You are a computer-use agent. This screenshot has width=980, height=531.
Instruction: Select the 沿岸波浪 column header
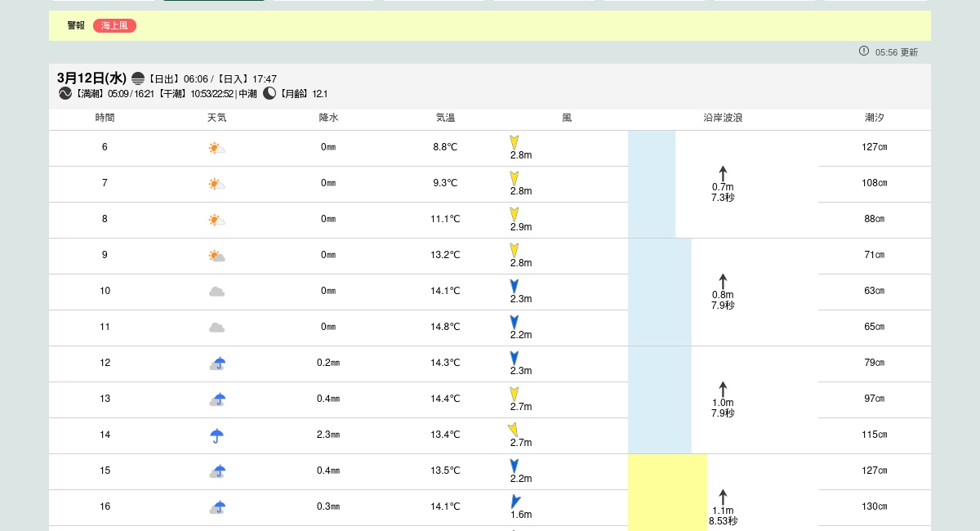(723, 118)
